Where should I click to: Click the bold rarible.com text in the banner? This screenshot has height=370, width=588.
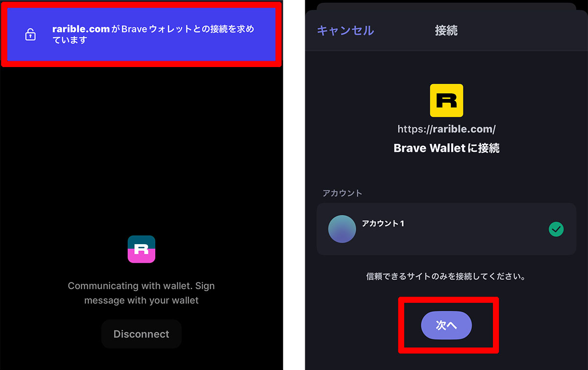point(81,29)
